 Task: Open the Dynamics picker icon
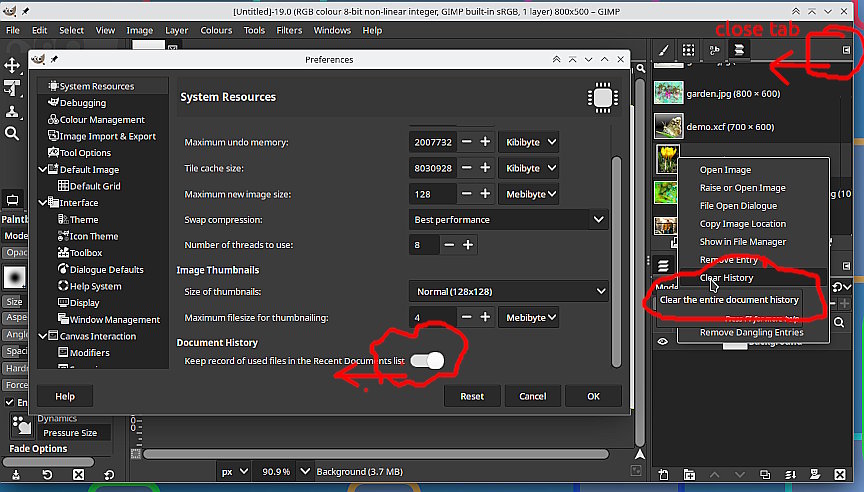click(21, 426)
